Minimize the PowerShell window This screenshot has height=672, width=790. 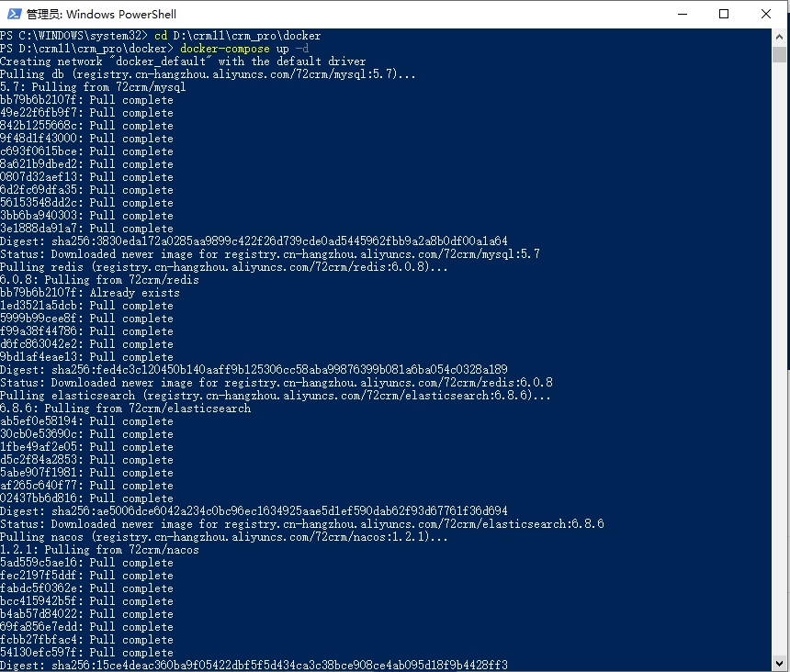click(683, 14)
